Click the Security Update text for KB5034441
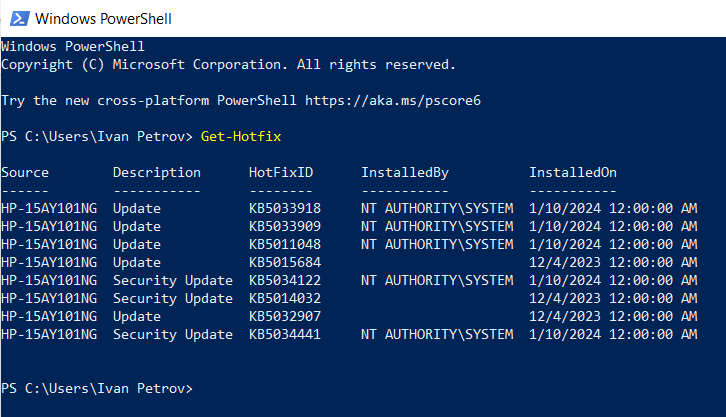Screen dimensions: 726x417 click(x=173, y=334)
